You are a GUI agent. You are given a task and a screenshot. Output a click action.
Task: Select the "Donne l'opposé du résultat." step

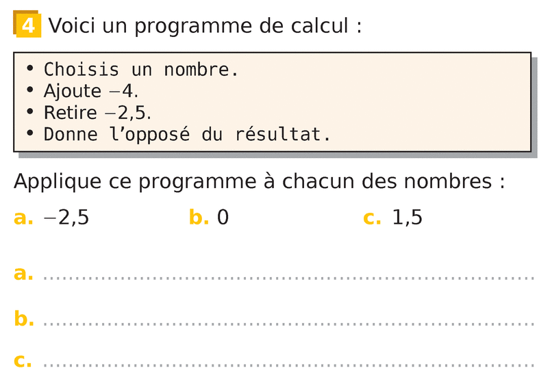point(187,134)
